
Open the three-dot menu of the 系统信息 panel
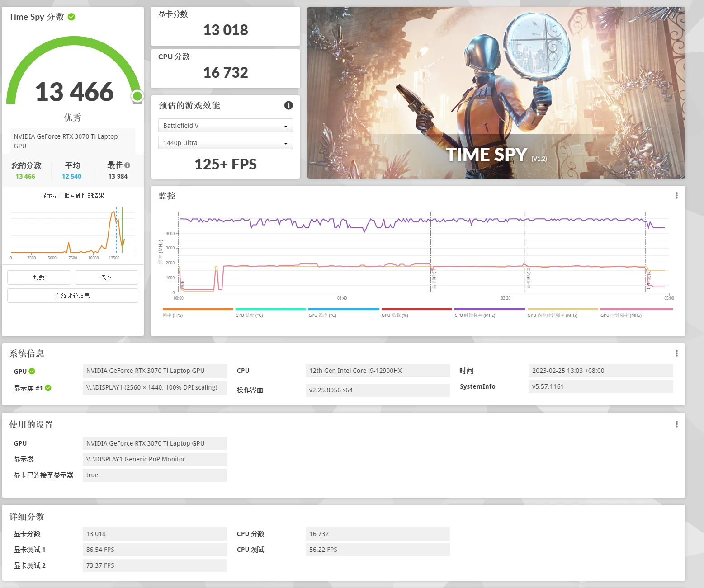[676, 353]
